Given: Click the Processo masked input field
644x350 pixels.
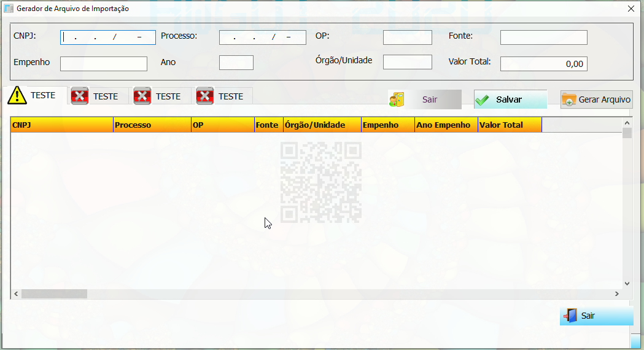Looking at the screenshot, I should (262, 37).
